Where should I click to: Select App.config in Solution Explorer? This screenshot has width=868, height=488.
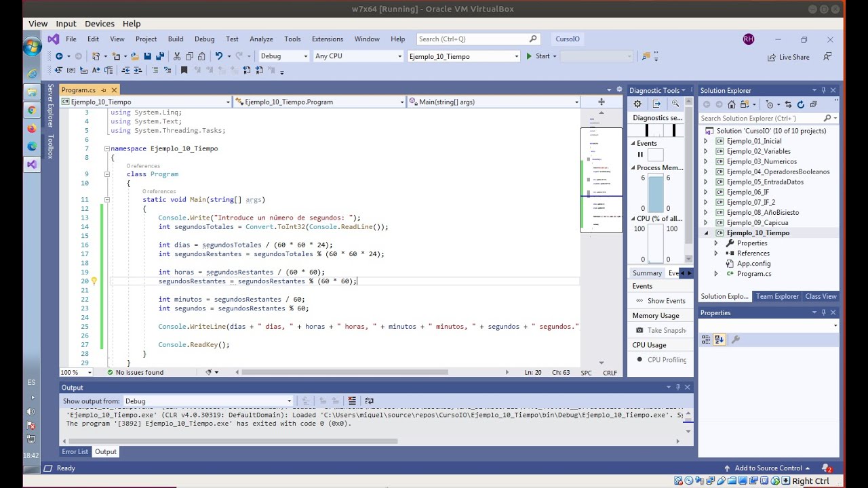pyautogui.click(x=753, y=263)
